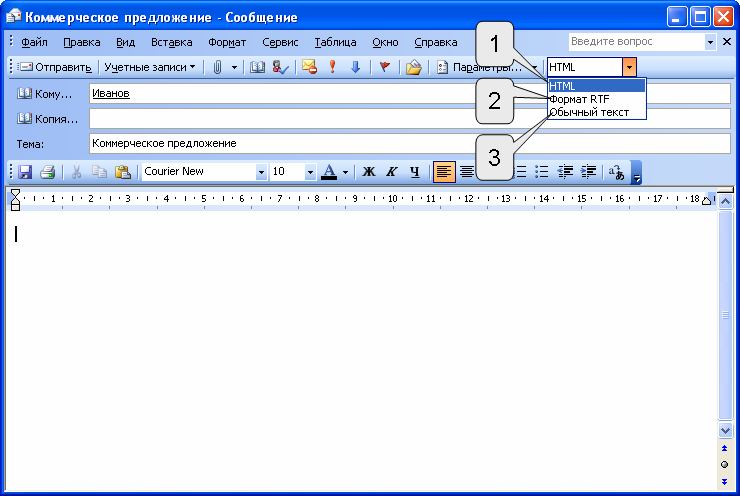The image size is (740, 496).
Task: Open the help question box dropdown arrow
Action: click(710, 42)
